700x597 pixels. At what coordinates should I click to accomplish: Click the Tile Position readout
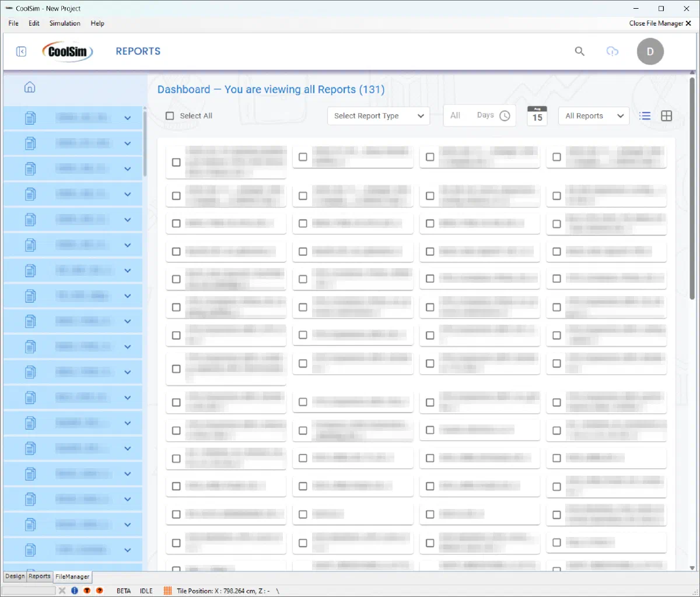(223, 591)
